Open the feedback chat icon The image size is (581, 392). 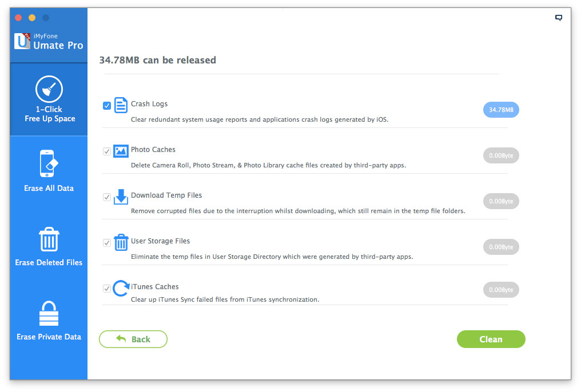(559, 18)
